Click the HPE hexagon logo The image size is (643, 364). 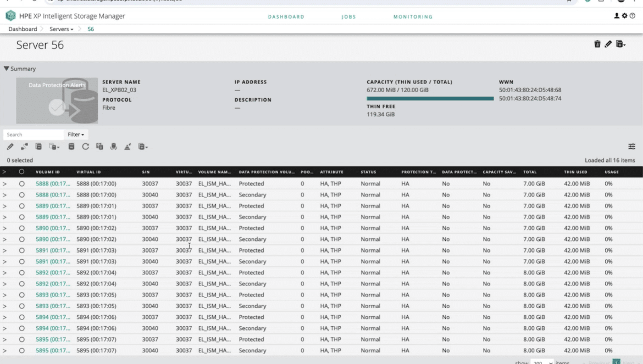coord(10,16)
